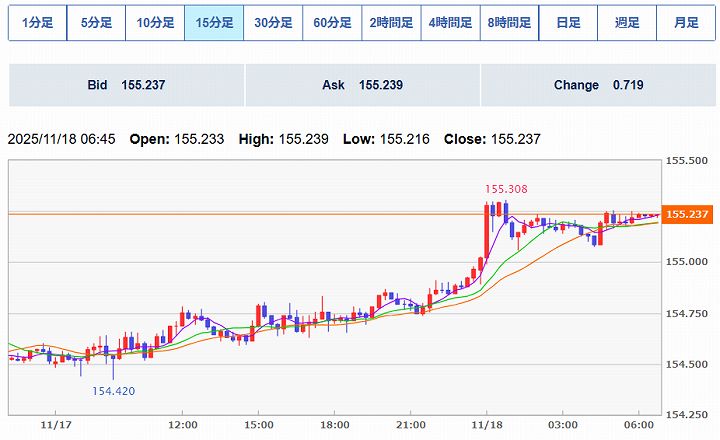Open the 月足 monthly tab
Viewport: 720px width, 440px height.
point(686,23)
